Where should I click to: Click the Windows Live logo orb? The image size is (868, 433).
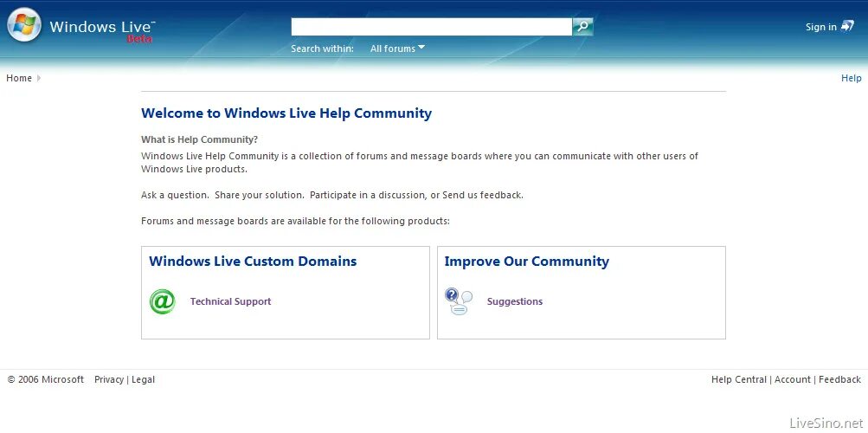pos(24,25)
